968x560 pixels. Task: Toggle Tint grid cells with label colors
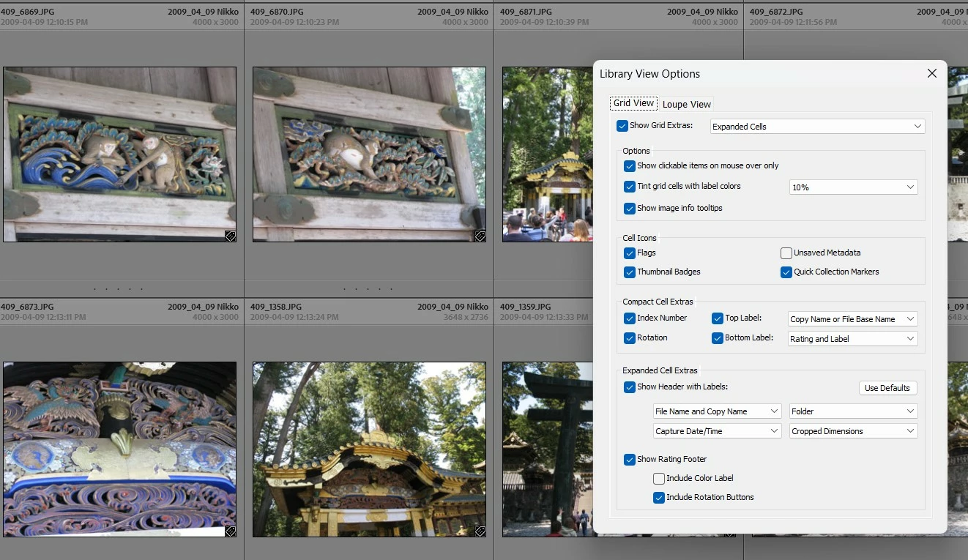point(630,187)
